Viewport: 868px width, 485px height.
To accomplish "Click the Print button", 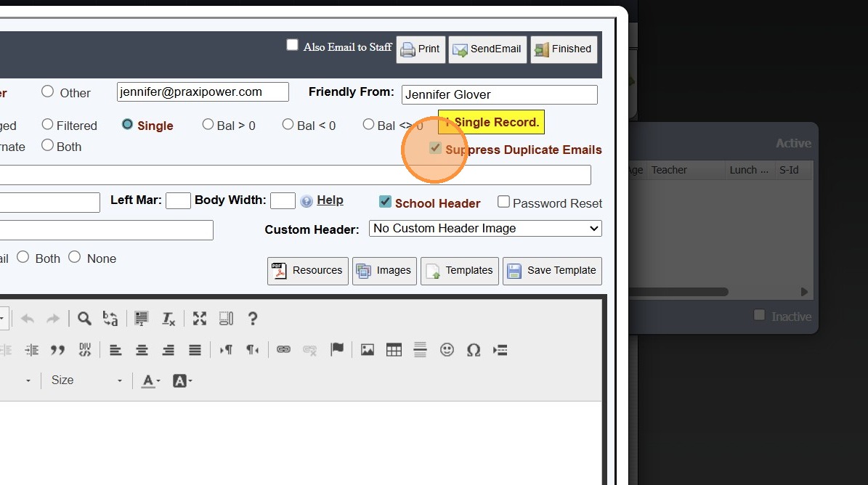I will 421,49.
